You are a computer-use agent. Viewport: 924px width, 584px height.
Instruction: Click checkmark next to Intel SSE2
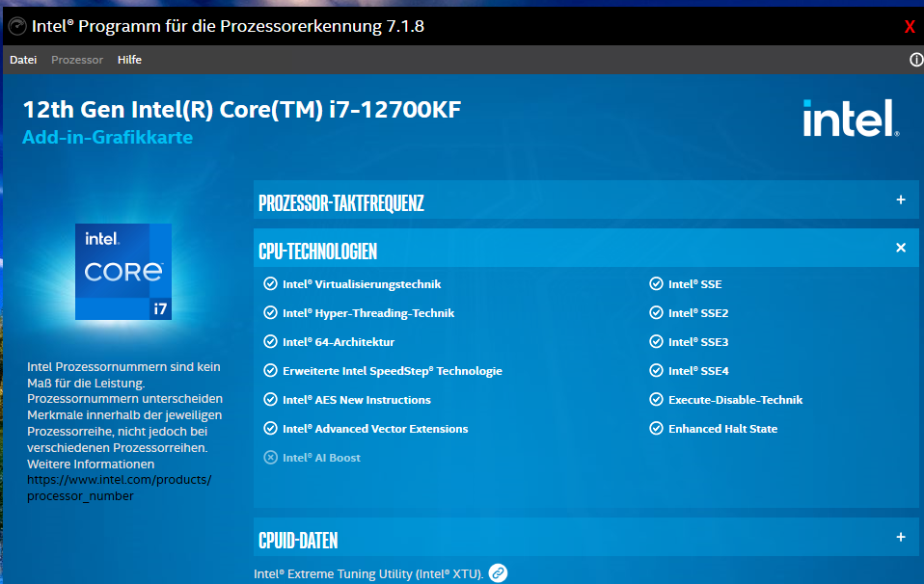[x=656, y=312]
